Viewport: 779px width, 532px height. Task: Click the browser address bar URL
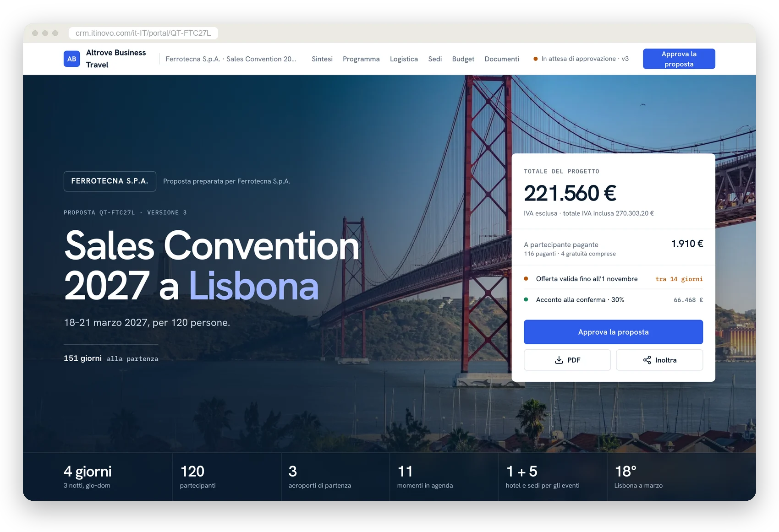[143, 33]
